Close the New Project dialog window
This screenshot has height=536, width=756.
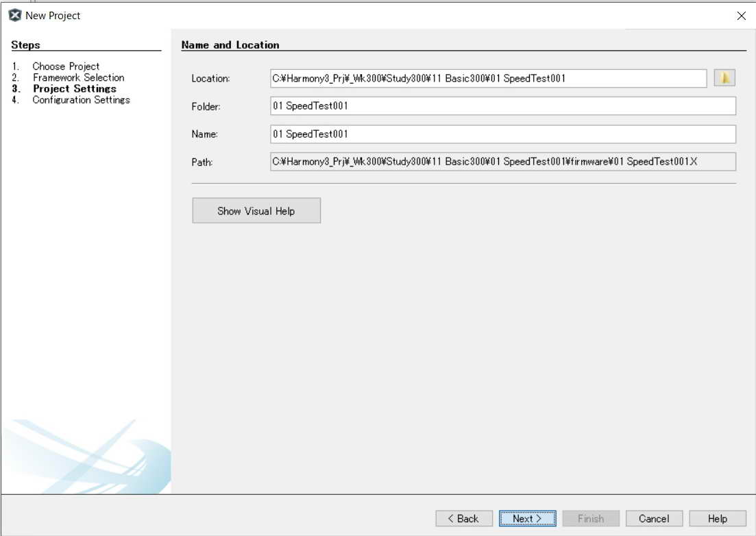click(x=741, y=16)
